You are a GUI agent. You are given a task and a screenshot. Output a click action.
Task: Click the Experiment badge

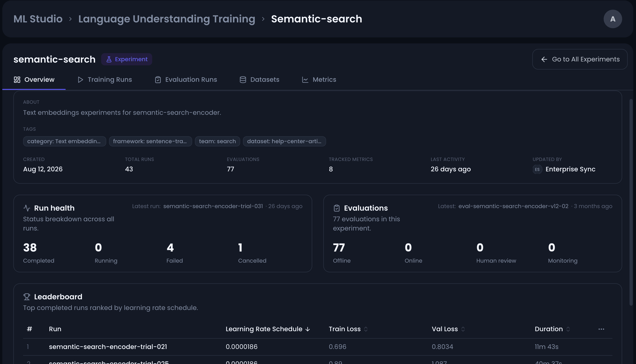(x=127, y=59)
